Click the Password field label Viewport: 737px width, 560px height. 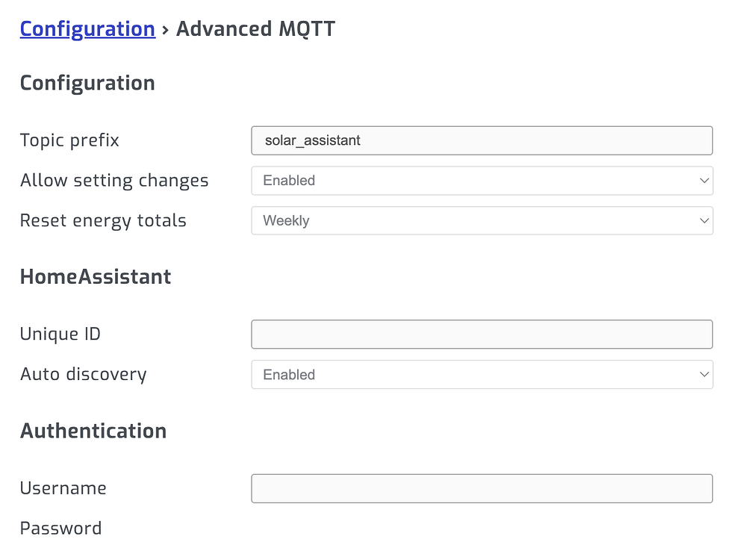(x=60, y=528)
